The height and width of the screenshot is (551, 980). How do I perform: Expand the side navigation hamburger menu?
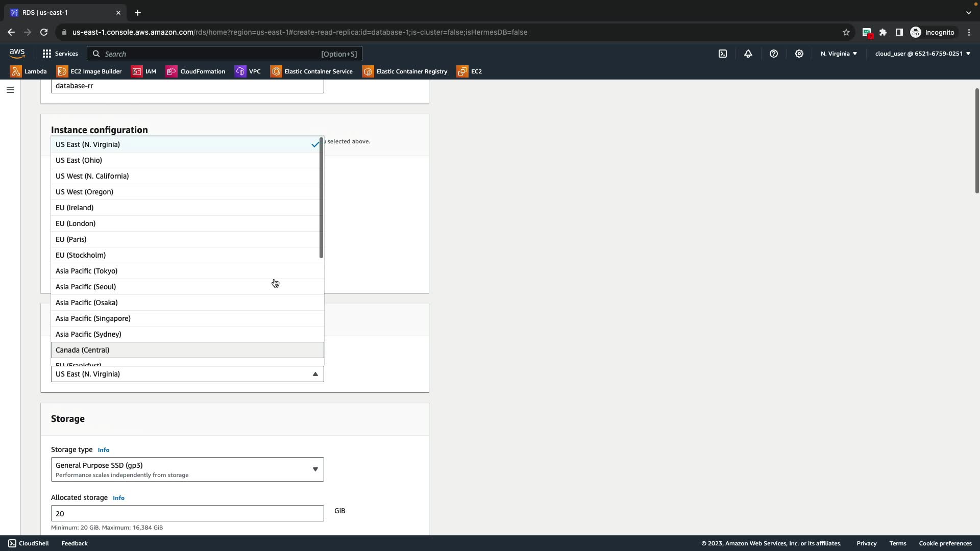[10, 90]
